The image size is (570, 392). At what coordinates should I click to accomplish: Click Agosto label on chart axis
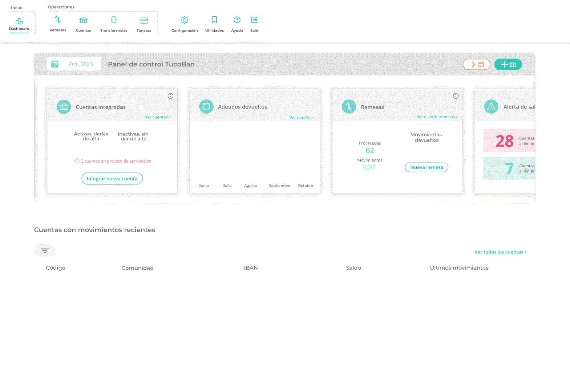250,185
